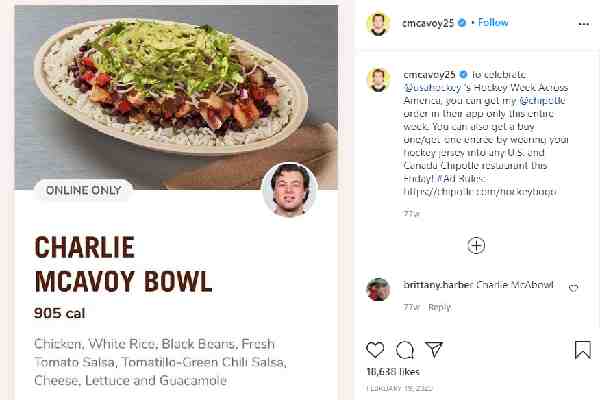Click the cmcavoy25 username in post header

coord(427,22)
